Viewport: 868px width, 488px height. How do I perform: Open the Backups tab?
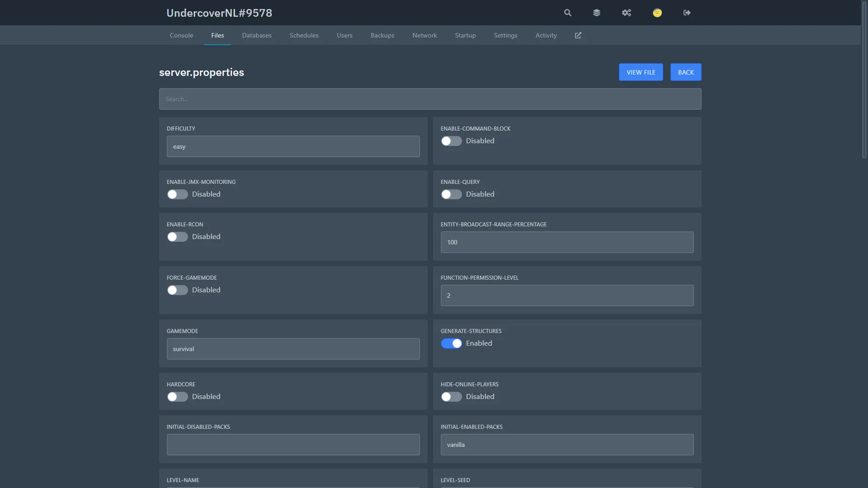(x=382, y=35)
